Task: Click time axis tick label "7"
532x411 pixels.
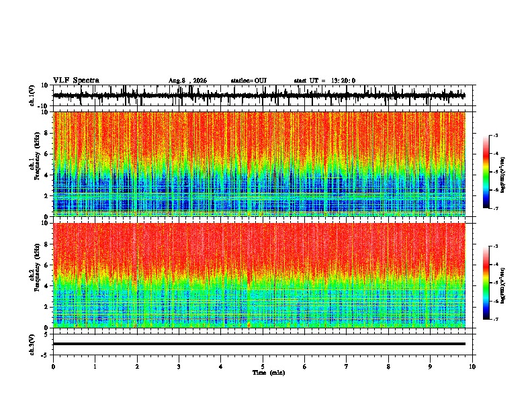Action: coord(347,367)
